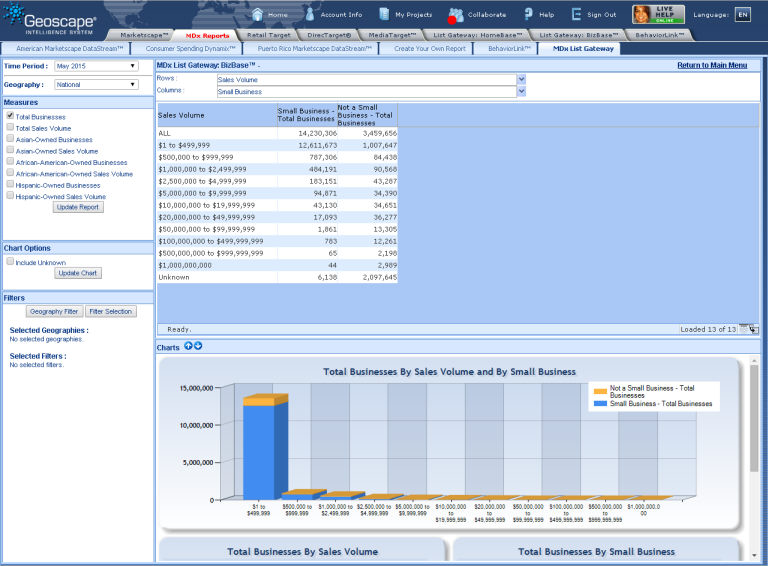Open Create Your Own Report subtab
This screenshot has width=768, height=566.
(430, 48)
